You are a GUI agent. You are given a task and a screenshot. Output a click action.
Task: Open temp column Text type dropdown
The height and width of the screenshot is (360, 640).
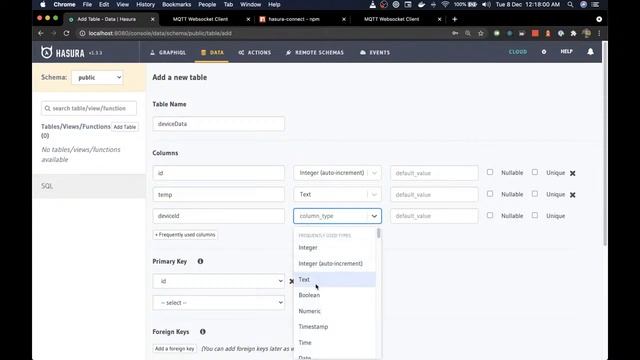point(337,195)
